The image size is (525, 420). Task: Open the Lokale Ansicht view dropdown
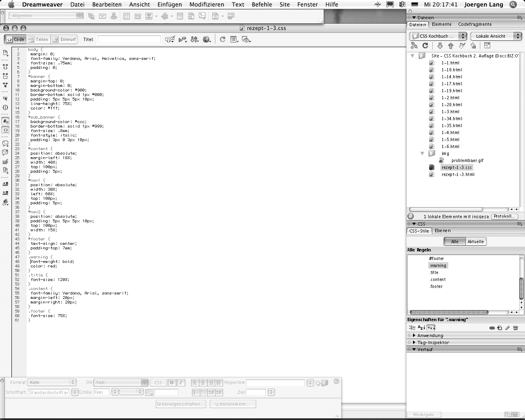coord(496,36)
